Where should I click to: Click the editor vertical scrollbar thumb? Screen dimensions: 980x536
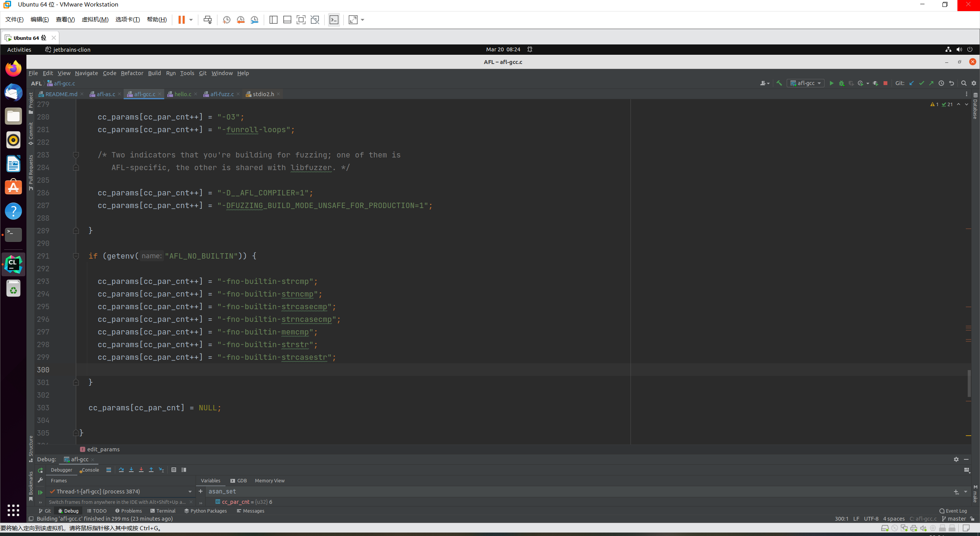click(969, 383)
